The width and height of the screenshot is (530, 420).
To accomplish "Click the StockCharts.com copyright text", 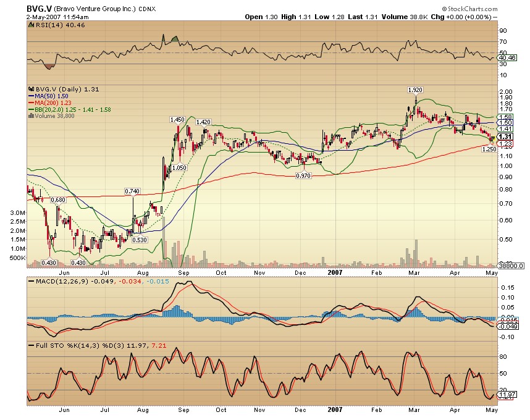I will click(x=470, y=9).
